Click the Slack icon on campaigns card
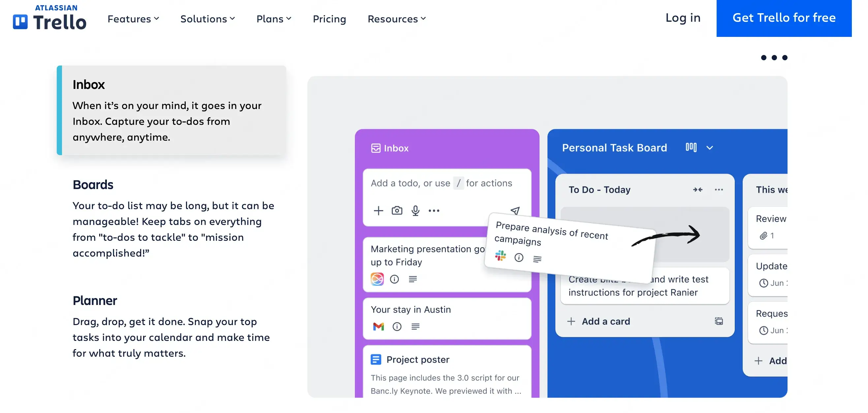 [500, 256]
